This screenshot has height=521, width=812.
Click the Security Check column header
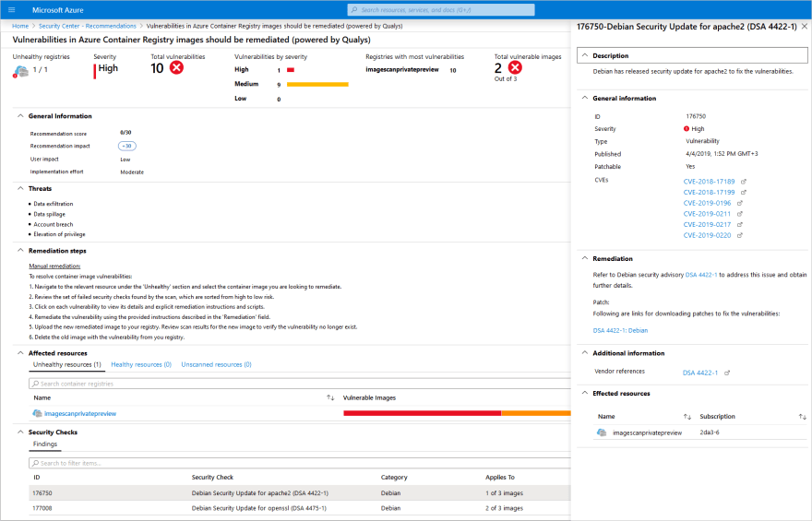point(212,478)
